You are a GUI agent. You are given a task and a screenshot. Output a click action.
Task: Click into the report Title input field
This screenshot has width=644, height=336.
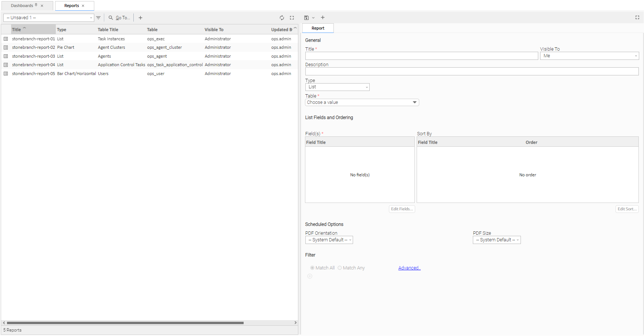tap(421, 56)
